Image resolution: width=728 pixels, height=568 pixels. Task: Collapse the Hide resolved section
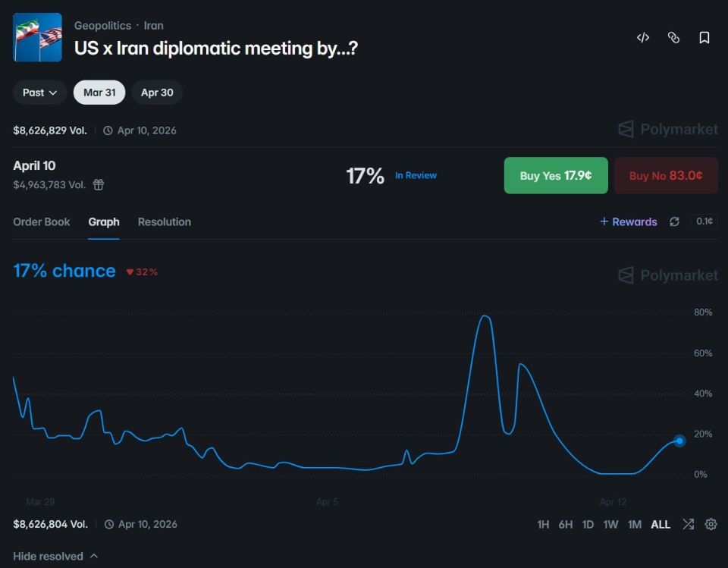[x=55, y=556]
